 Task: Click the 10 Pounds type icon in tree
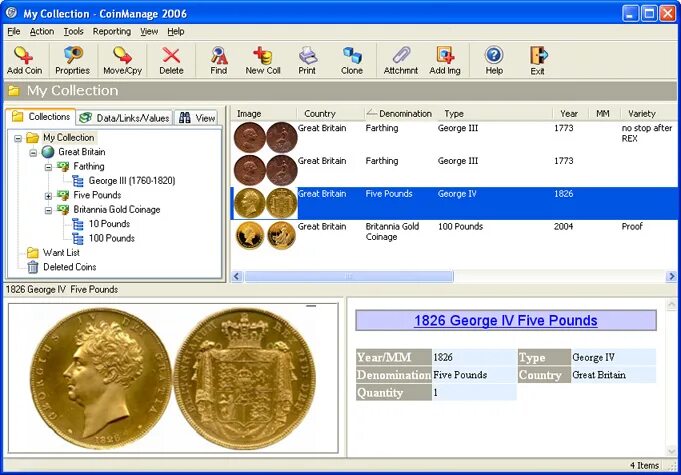[x=78, y=224]
